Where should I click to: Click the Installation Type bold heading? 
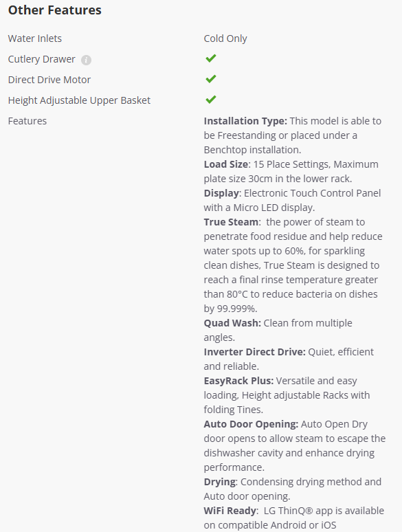[245, 121]
